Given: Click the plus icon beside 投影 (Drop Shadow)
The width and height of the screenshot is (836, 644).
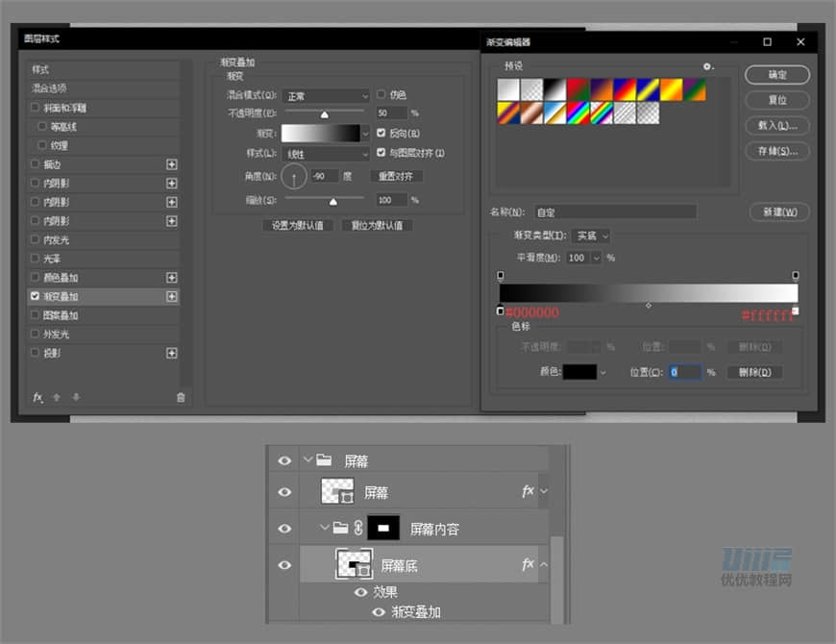Looking at the screenshot, I should click(172, 353).
